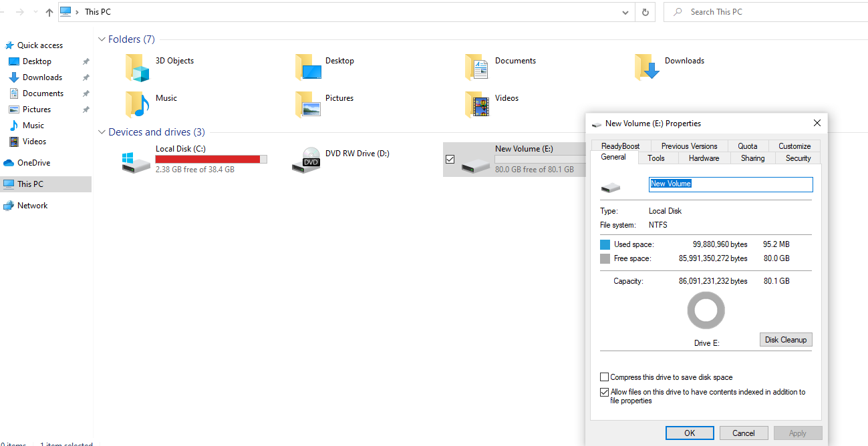The width and height of the screenshot is (868, 446).
Task: Click the refresh icon in the address bar
Action: click(x=645, y=11)
